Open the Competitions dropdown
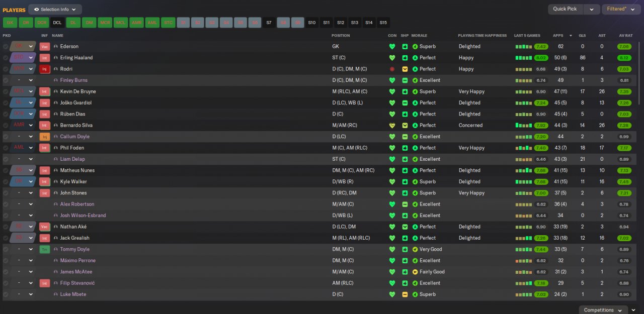 point(603,310)
